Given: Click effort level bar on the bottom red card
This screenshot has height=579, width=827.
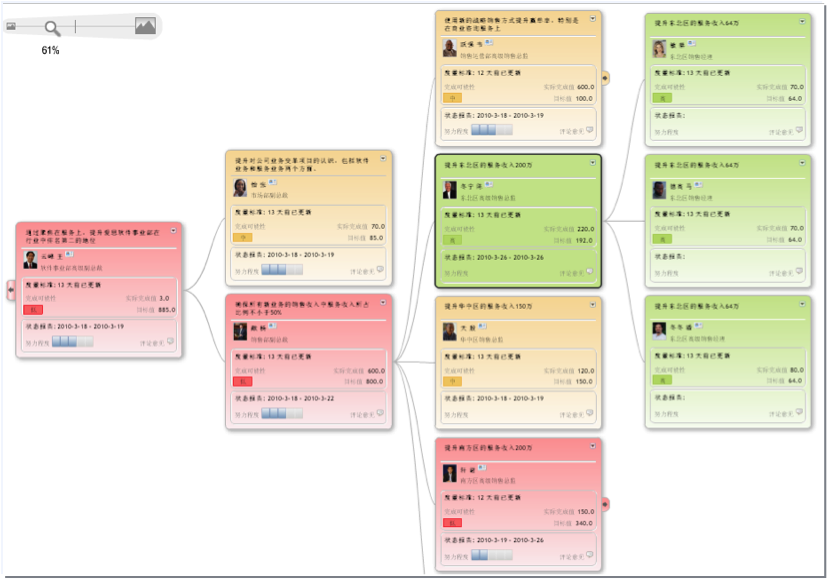Looking at the screenshot, I should 491,555.
